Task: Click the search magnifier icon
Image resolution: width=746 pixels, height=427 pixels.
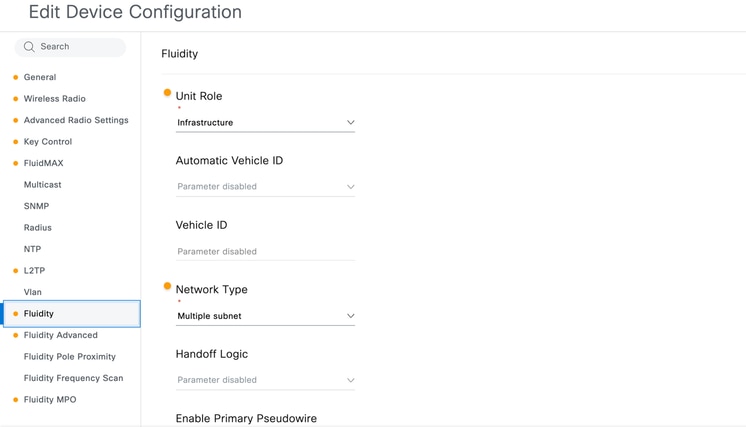Action: [29, 47]
